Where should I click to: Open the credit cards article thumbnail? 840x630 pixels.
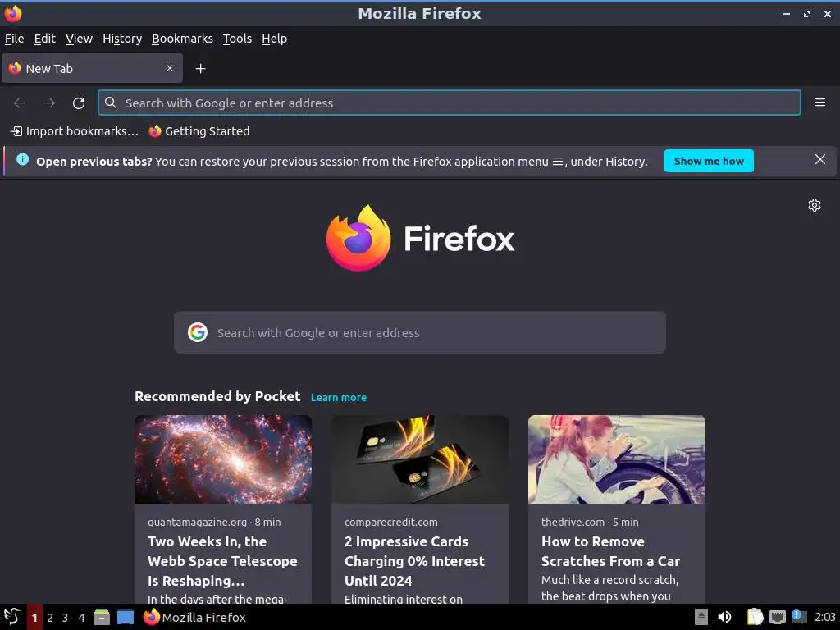click(x=419, y=459)
